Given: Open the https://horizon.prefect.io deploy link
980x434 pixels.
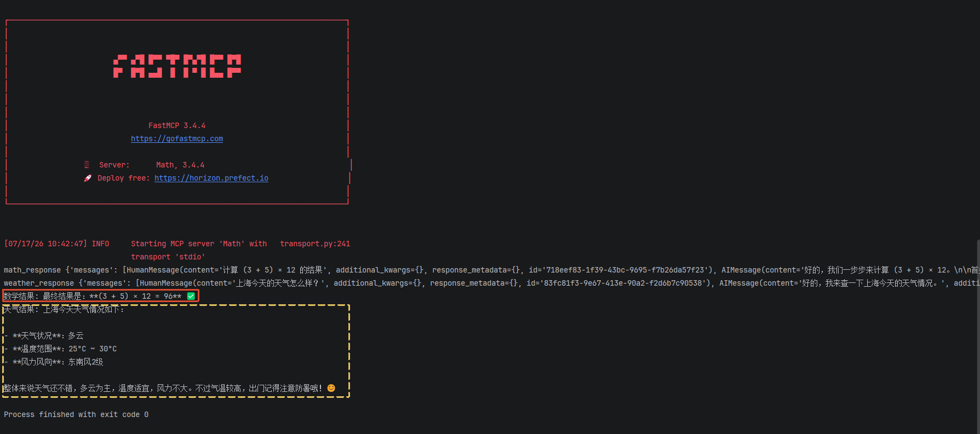Looking at the screenshot, I should tap(211, 178).
